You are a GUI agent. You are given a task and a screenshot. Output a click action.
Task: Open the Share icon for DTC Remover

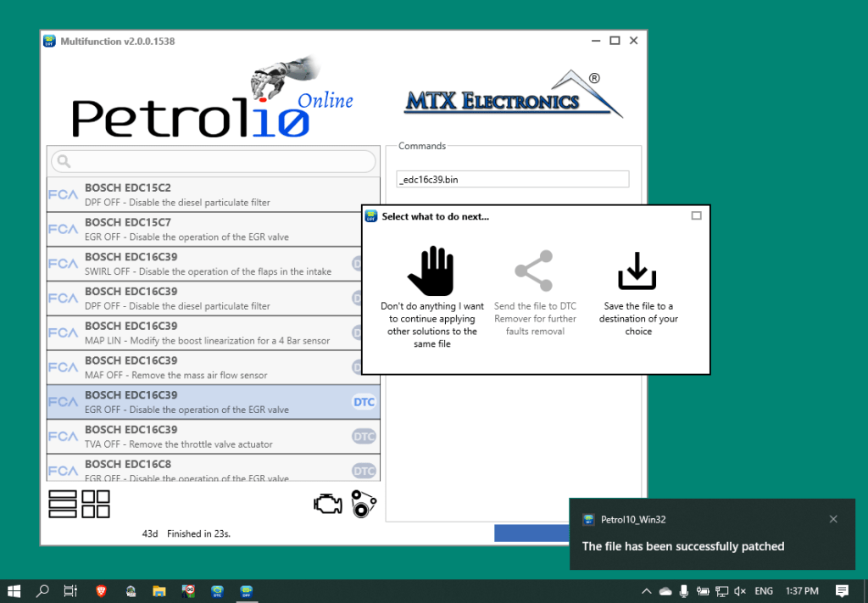[534, 270]
